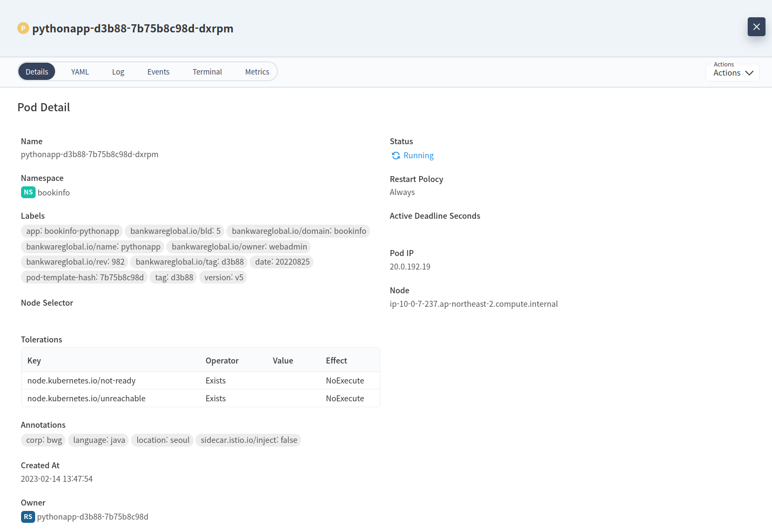The width and height of the screenshot is (772, 532).
Task: Click the pod name value under Name
Action: point(90,154)
